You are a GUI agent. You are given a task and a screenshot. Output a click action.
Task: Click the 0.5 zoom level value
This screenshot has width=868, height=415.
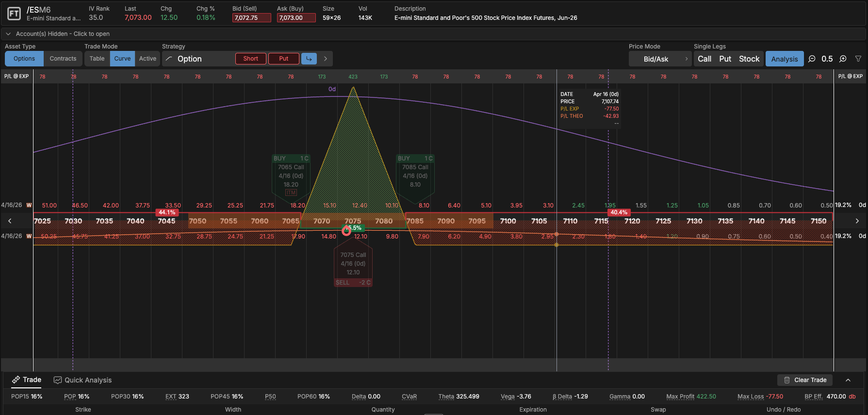pyautogui.click(x=827, y=59)
